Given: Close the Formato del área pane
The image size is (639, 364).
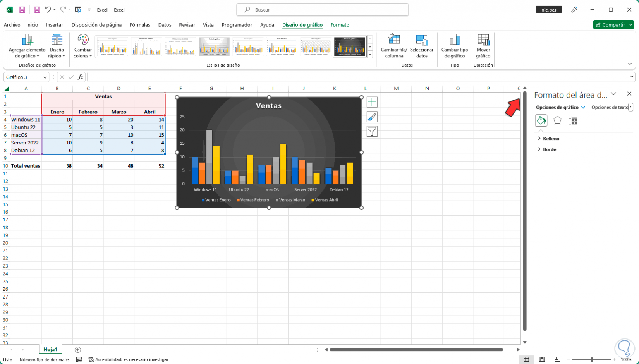Looking at the screenshot, I should [629, 94].
